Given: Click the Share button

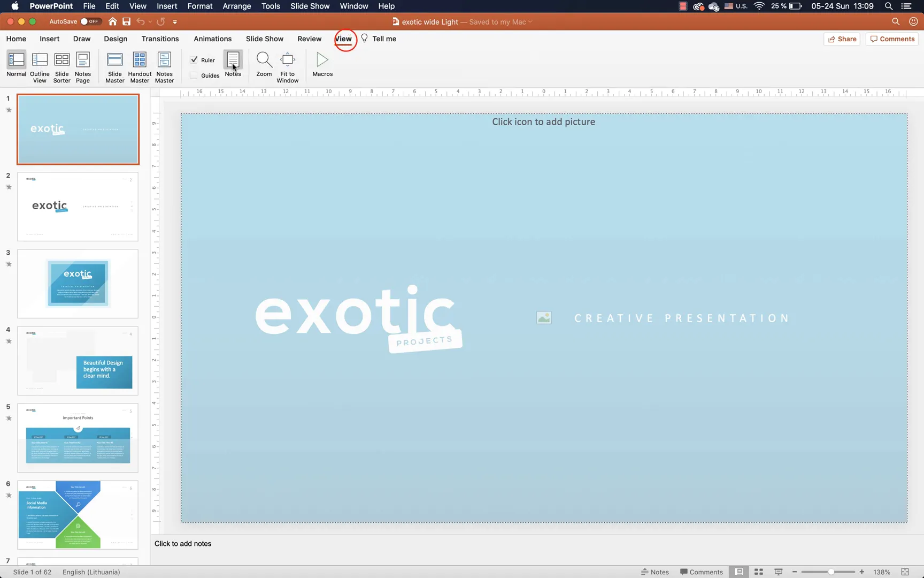Looking at the screenshot, I should [841, 39].
